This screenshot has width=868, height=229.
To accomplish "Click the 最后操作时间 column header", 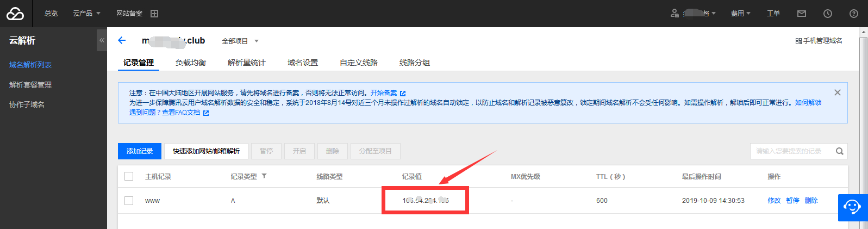I will pos(702,177).
